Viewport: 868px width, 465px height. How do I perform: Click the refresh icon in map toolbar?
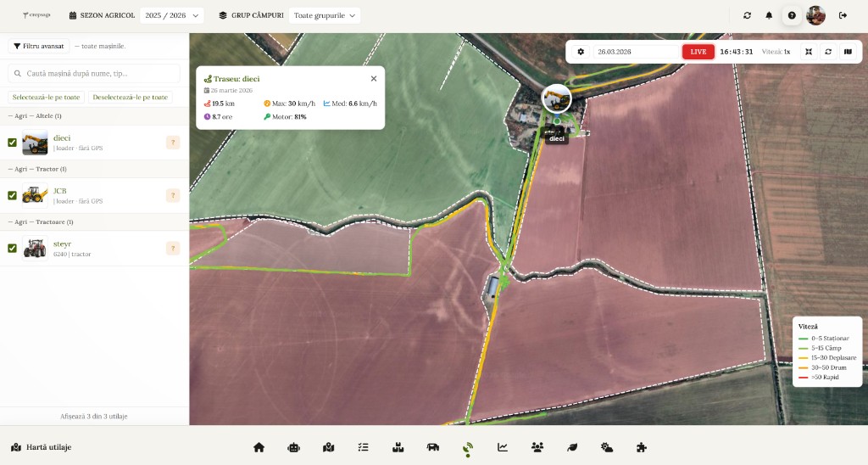coord(828,52)
